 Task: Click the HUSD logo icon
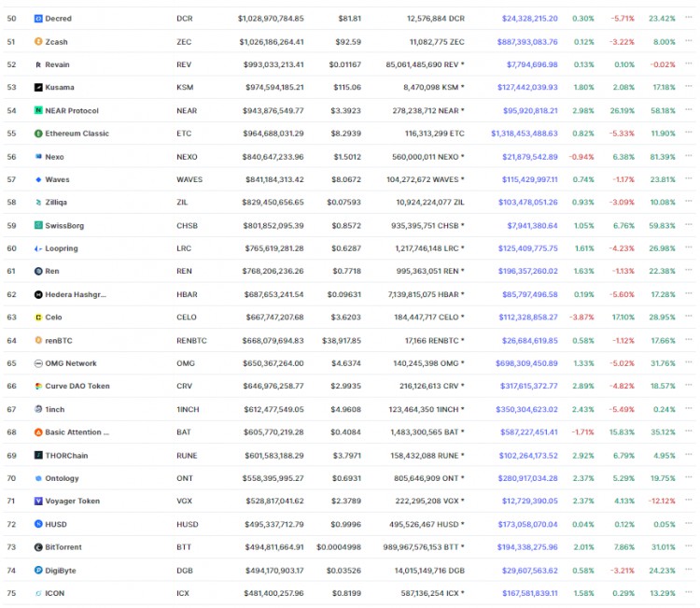(x=38, y=524)
